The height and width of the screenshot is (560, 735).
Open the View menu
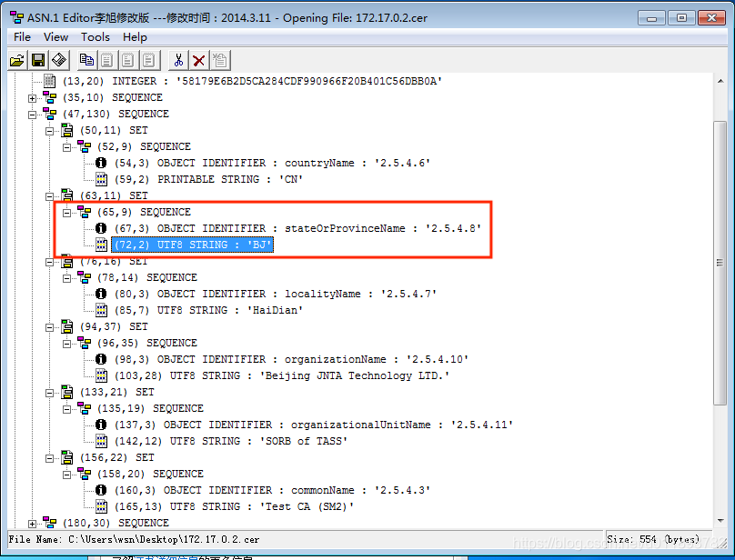click(55, 37)
